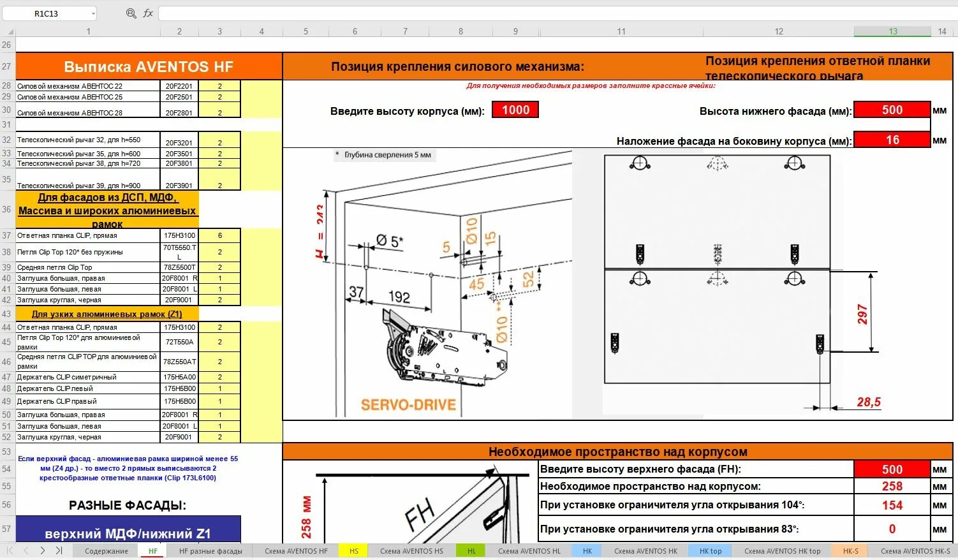Select article code 72T550A cell
Screen dimensions: 958x560
pyautogui.click(x=179, y=342)
